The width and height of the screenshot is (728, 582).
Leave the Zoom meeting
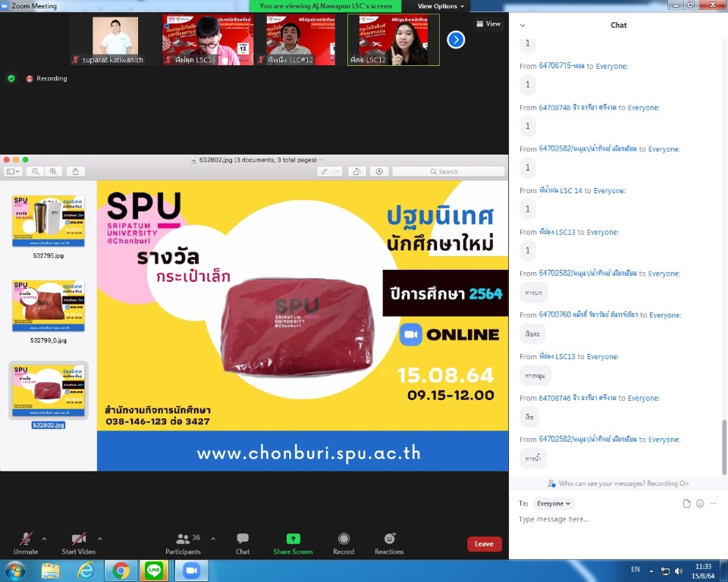coord(485,544)
